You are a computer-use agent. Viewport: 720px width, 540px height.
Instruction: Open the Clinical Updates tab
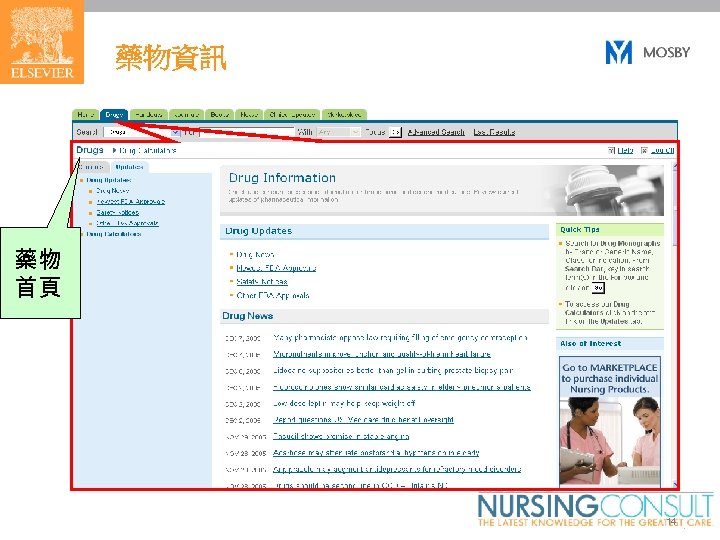292,114
